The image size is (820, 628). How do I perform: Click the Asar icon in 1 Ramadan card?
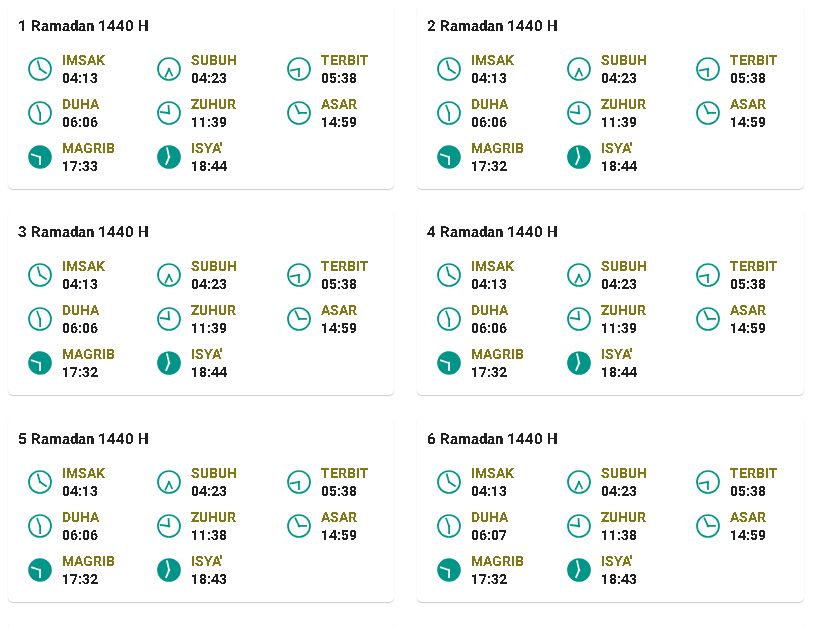299,113
